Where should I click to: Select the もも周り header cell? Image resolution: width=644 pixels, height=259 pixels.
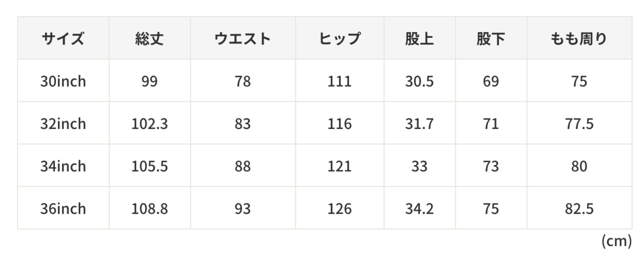click(579, 39)
